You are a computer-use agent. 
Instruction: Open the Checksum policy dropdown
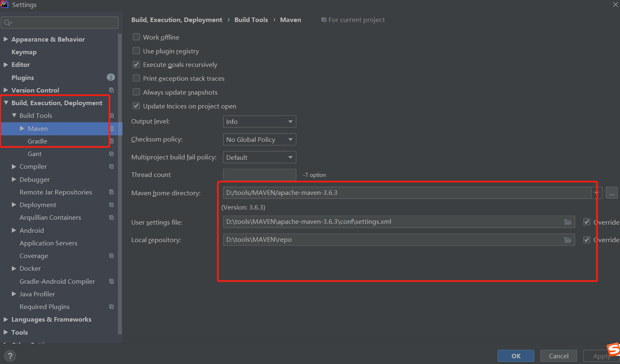tap(259, 139)
